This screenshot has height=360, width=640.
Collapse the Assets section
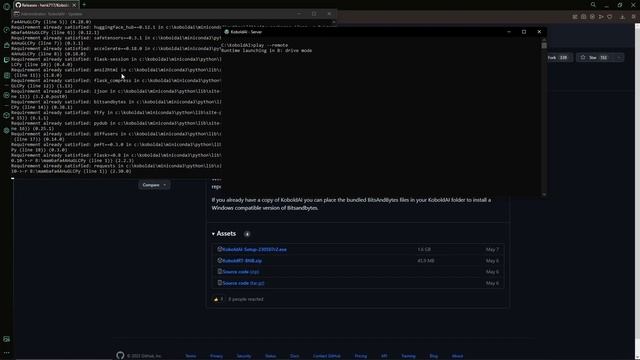[x=224, y=233]
